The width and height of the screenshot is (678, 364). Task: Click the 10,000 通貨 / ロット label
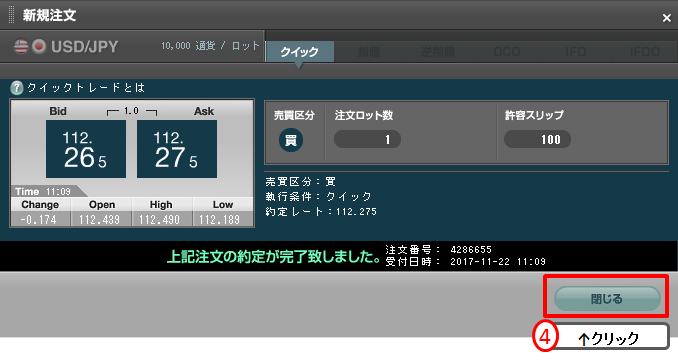(x=210, y=45)
